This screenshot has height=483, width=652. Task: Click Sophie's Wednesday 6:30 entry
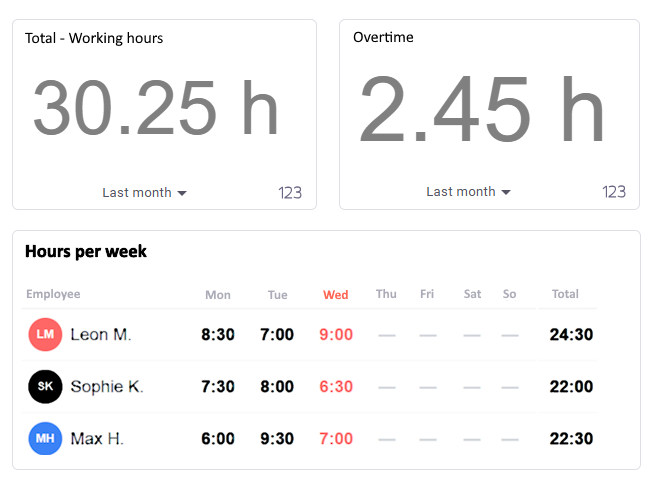point(336,387)
